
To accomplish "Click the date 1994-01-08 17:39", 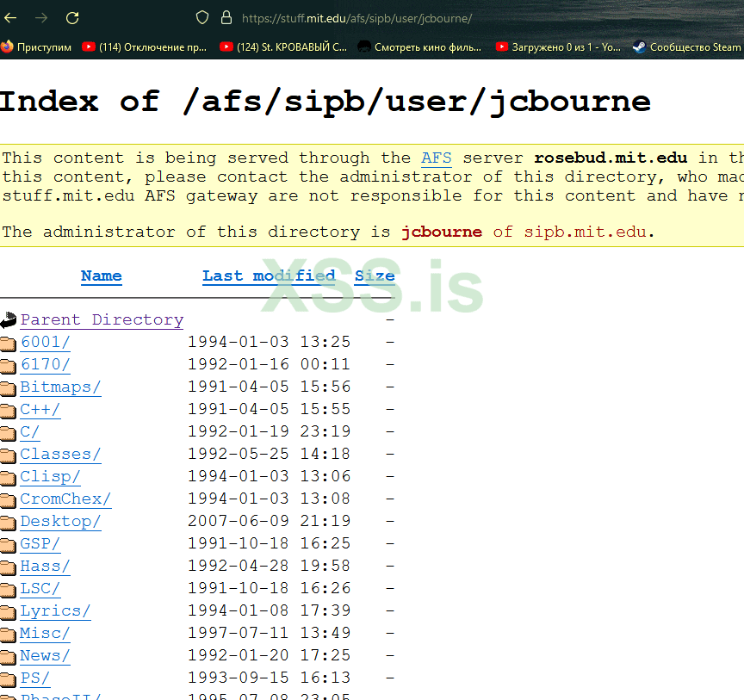I will [269, 610].
